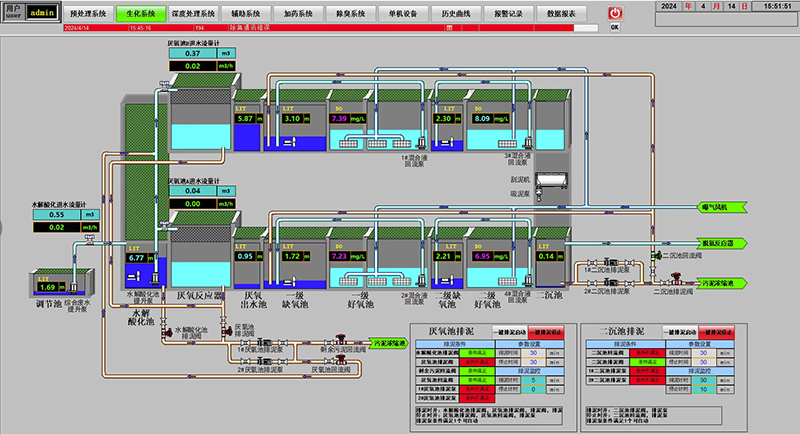The width and height of the screenshot is (800, 434).
Task: Click the 3#混合液回流泵 pump icon
Action: click(x=529, y=143)
